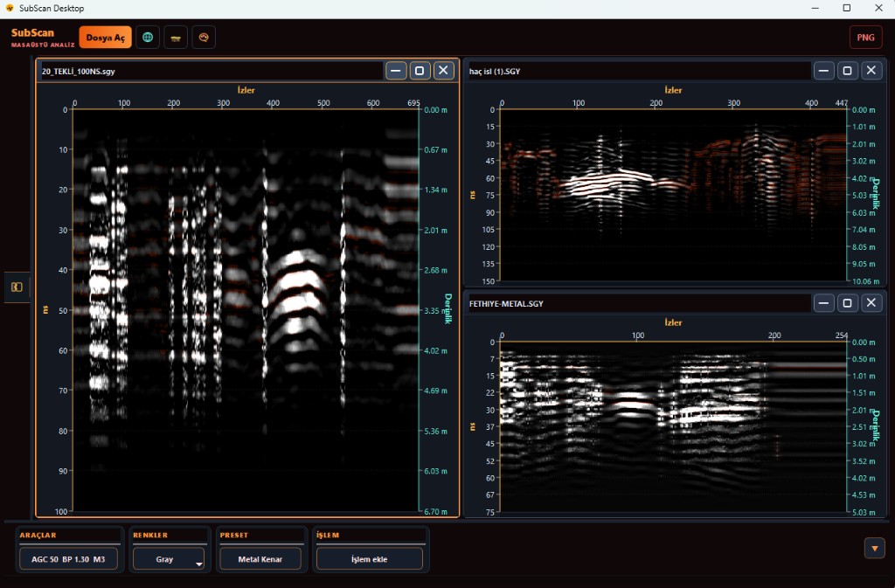
Task: Click the Metal Kenar preset button
Action: 260,559
